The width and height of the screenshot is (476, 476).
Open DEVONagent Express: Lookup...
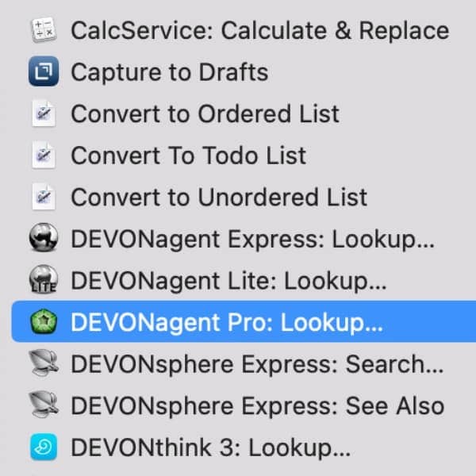click(252, 240)
